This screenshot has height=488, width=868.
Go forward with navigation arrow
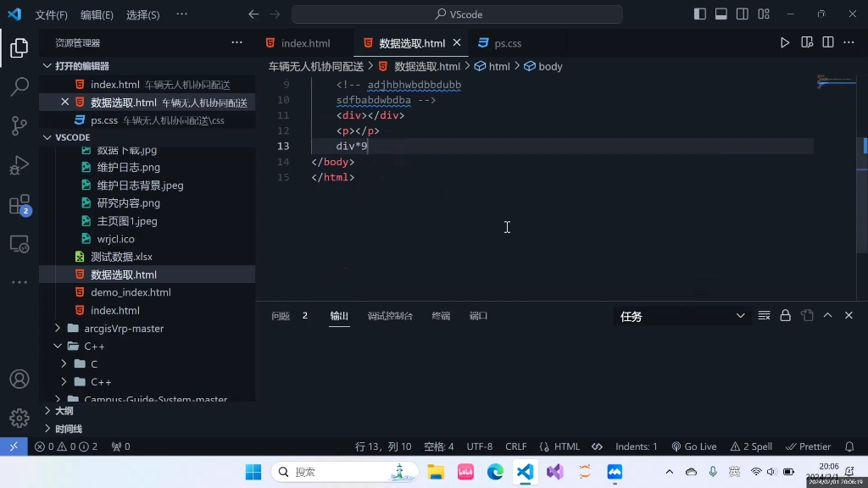pyautogui.click(x=275, y=14)
